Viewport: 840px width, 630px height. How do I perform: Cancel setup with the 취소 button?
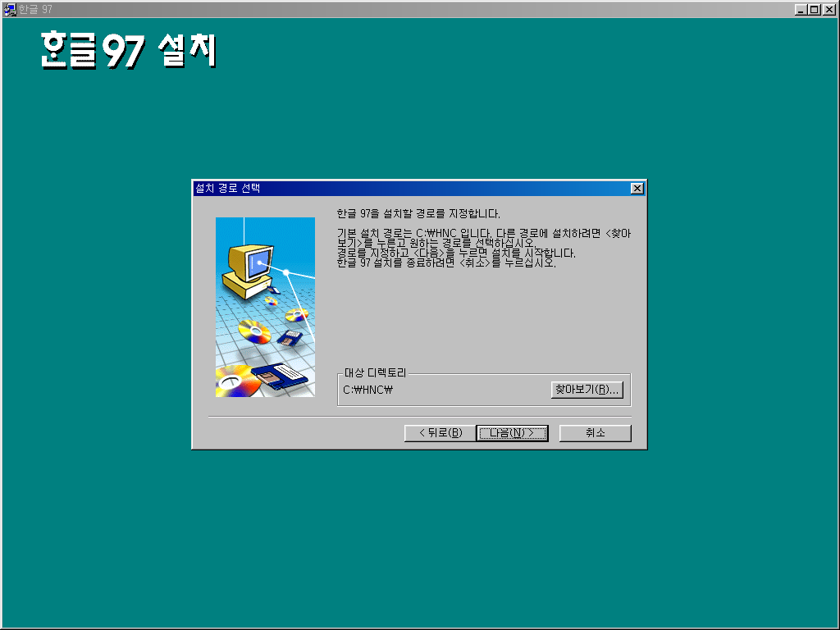pyautogui.click(x=596, y=433)
